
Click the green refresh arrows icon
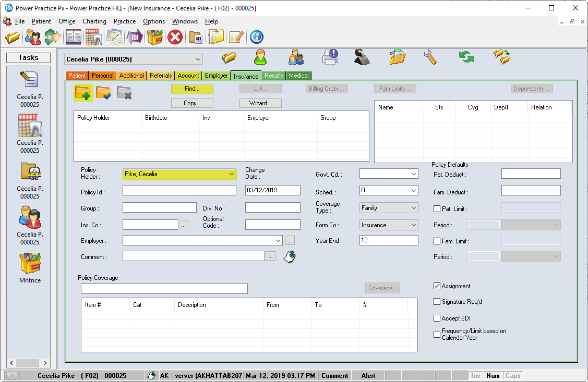466,57
